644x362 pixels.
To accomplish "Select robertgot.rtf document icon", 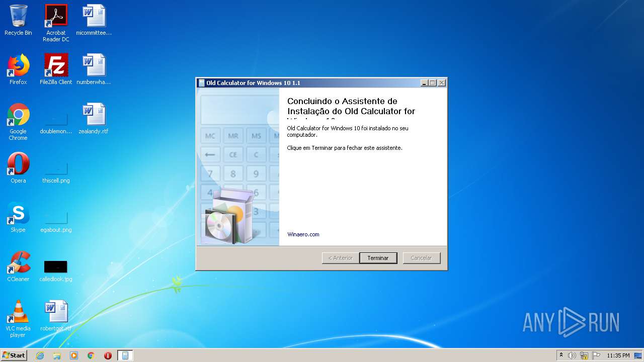I will click(x=56, y=316).
